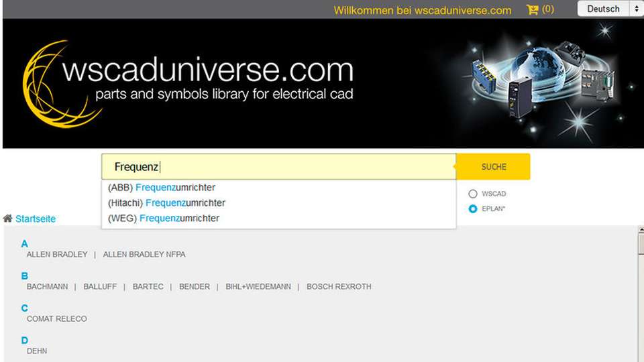644x362 pixels.
Task: Open the Deutsch language dropdown
Action: 610,9
